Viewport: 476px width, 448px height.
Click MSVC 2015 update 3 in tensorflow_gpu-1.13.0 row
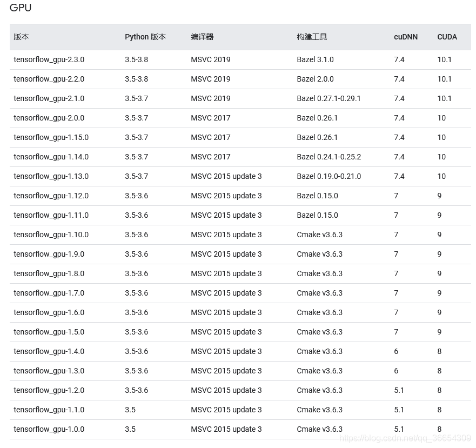tap(226, 176)
